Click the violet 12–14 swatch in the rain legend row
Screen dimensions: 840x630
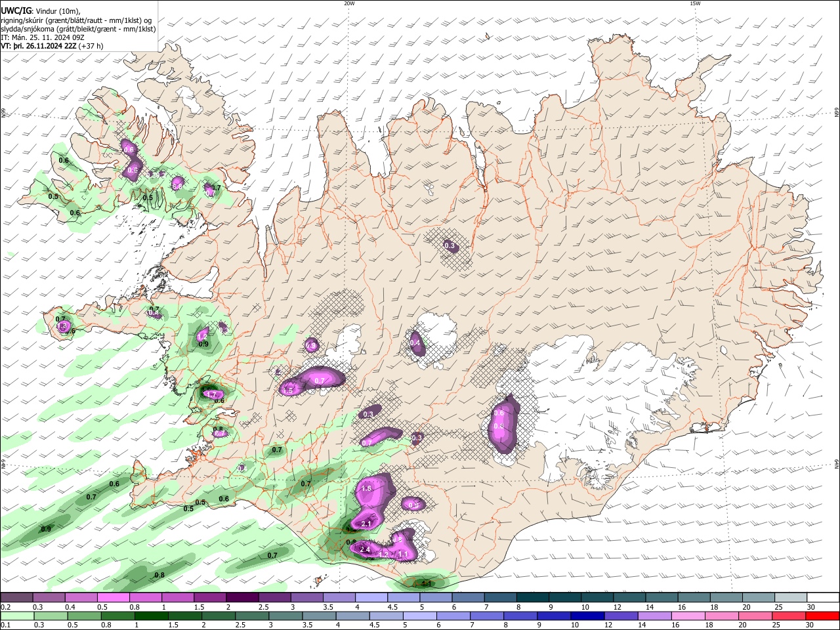621,616
